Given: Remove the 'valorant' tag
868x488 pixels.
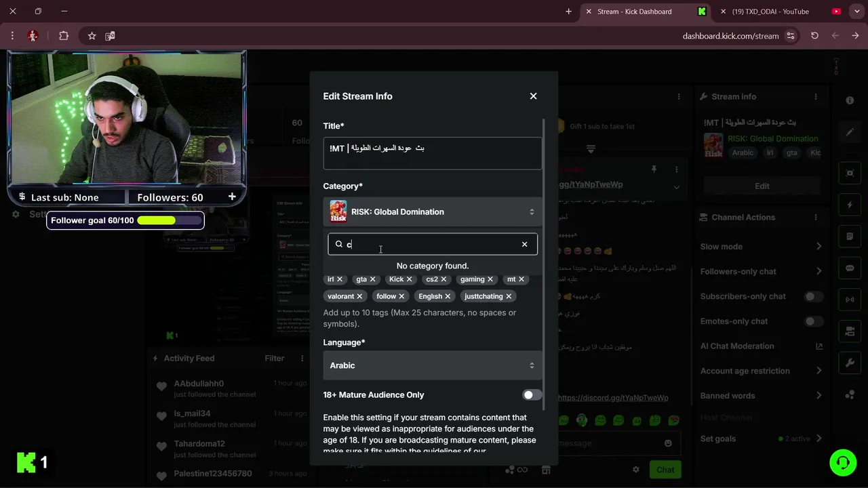Looking at the screenshot, I should click(x=359, y=296).
